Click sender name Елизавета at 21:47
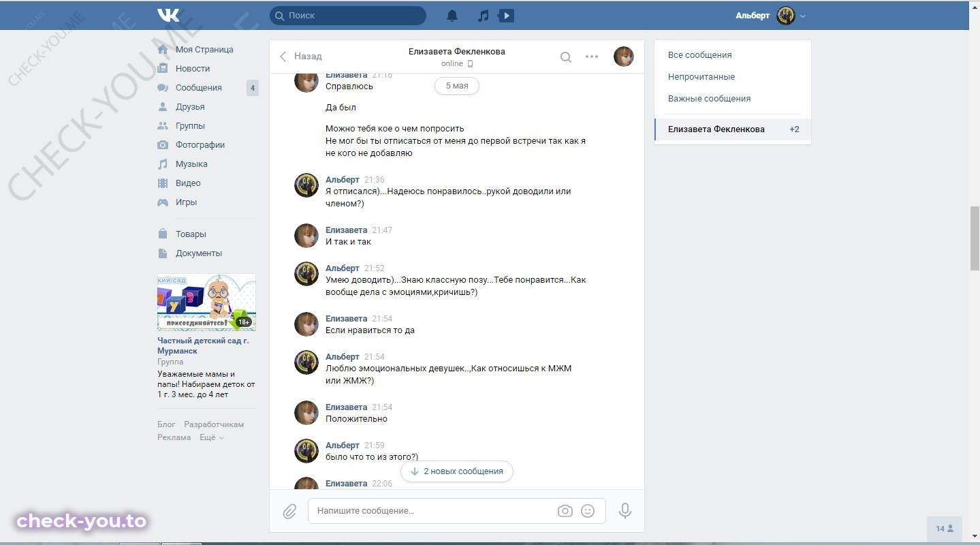Image resolution: width=980 pixels, height=545 pixels. [x=347, y=230]
